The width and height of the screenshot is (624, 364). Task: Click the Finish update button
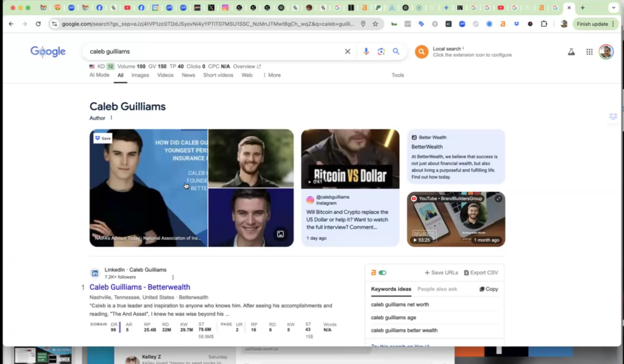click(x=596, y=24)
